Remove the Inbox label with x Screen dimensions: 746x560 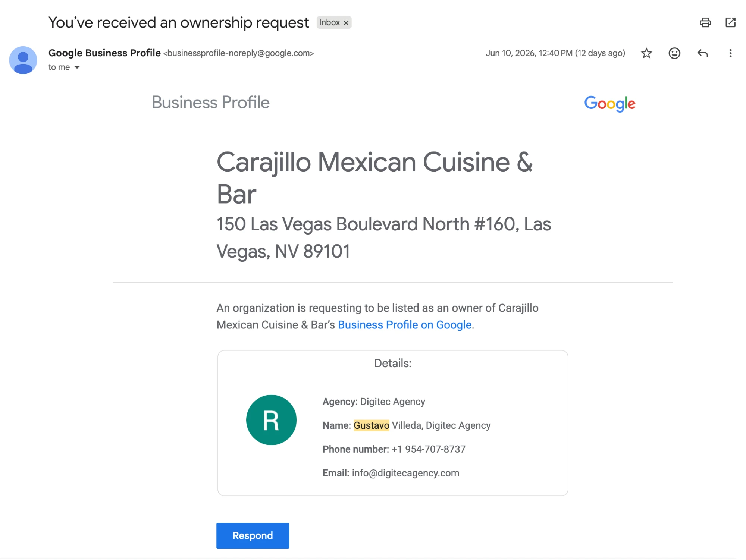pyautogui.click(x=346, y=23)
